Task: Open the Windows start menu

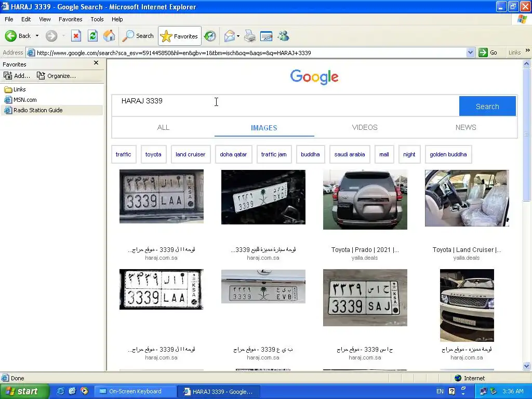Action: click(24, 391)
